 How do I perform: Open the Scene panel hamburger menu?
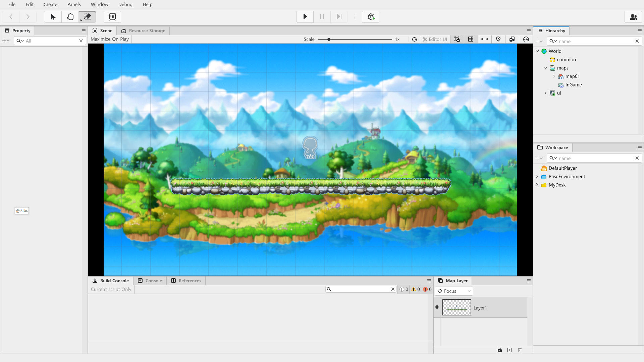pyautogui.click(x=529, y=31)
